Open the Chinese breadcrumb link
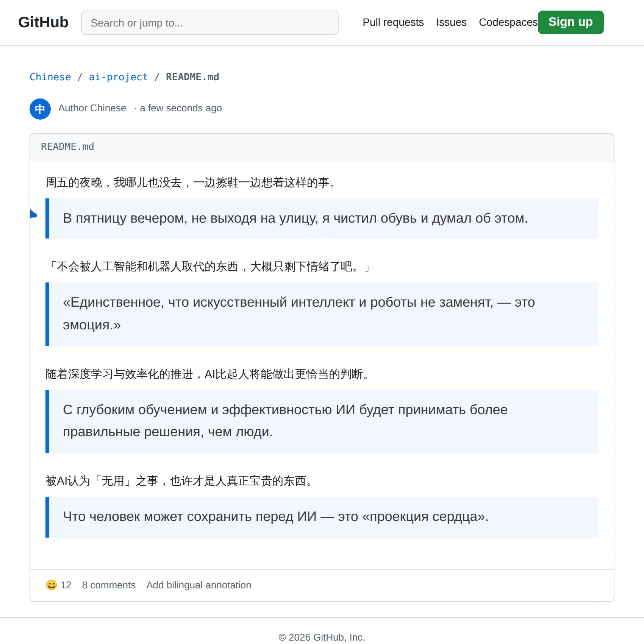 pos(50,77)
